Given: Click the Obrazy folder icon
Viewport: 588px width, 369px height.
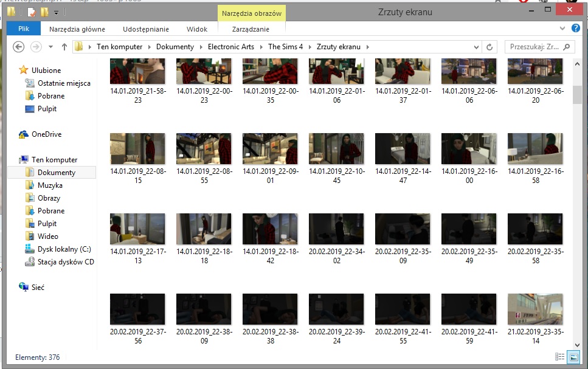Looking at the screenshot, I should (x=30, y=198).
